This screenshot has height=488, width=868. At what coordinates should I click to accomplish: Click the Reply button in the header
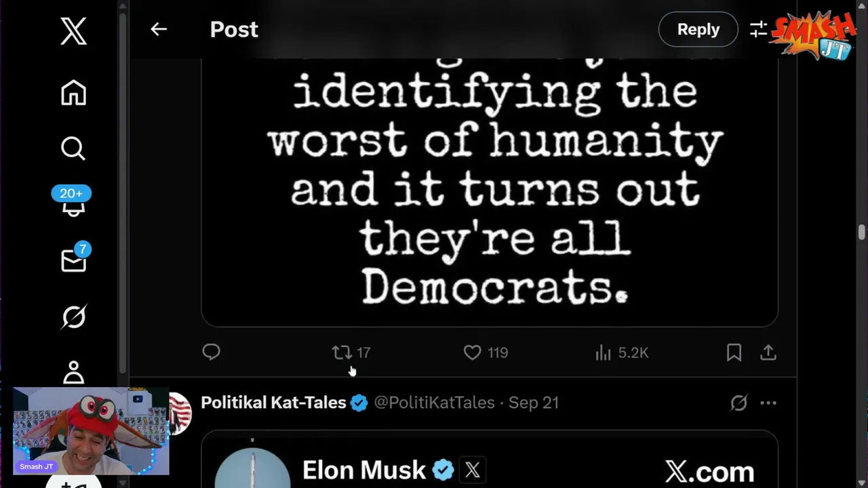click(x=698, y=29)
